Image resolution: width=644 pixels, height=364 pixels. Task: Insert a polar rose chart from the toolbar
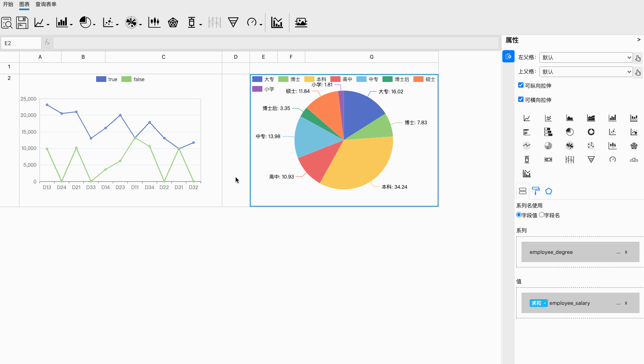click(131, 22)
